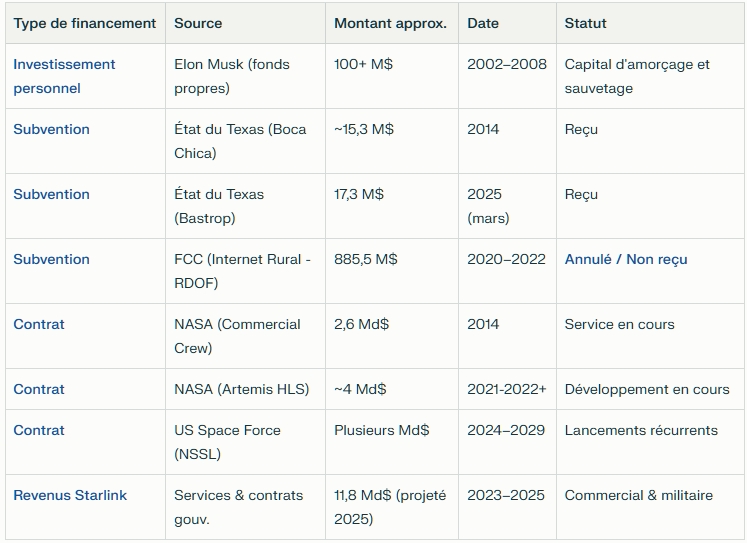
Task: Open the Contrat link for US Space Force
Action: 39,430
